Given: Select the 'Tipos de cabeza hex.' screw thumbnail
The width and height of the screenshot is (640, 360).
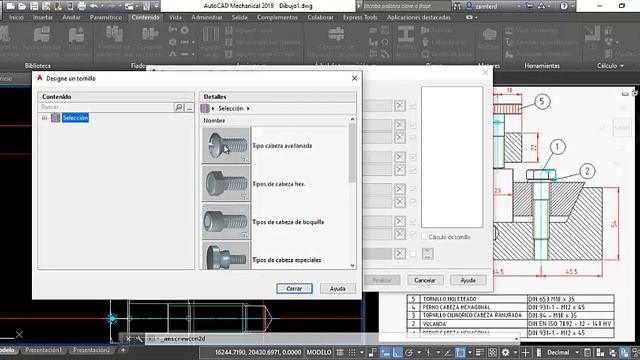Looking at the screenshot, I should tap(226, 183).
